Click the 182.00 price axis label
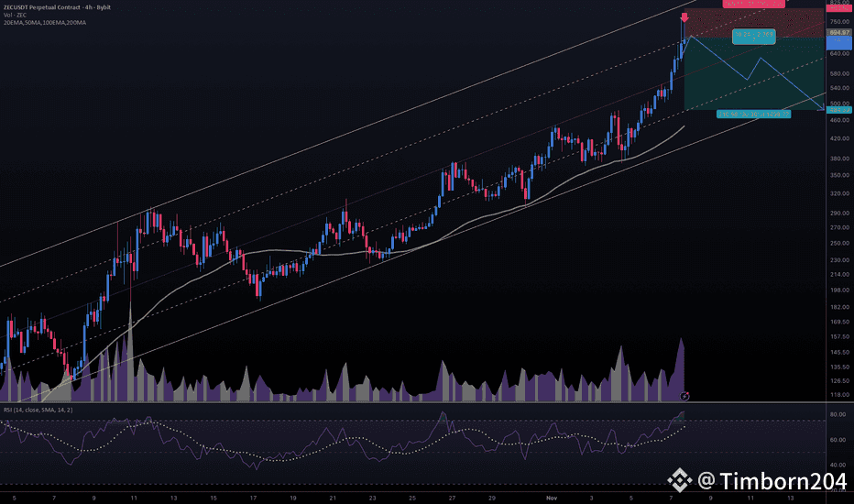 839,307
